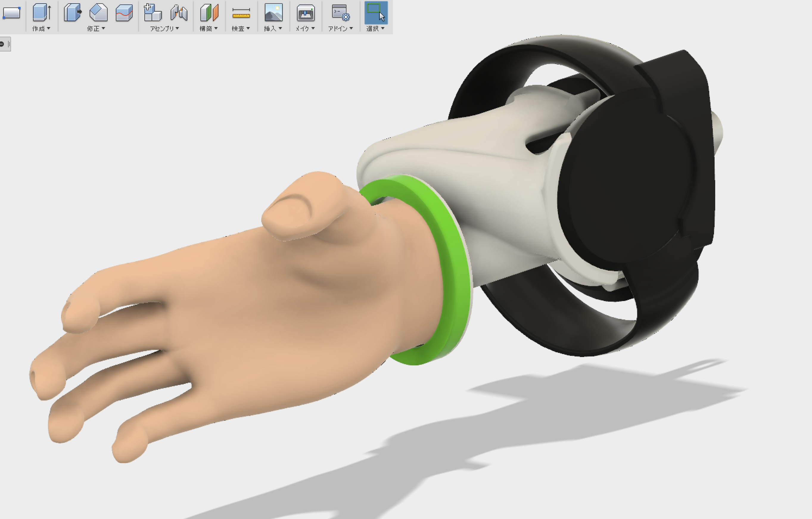Activate the highlighted Select tool
This screenshot has width=812, height=519.
pyautogui.click(x=376, y=13)
